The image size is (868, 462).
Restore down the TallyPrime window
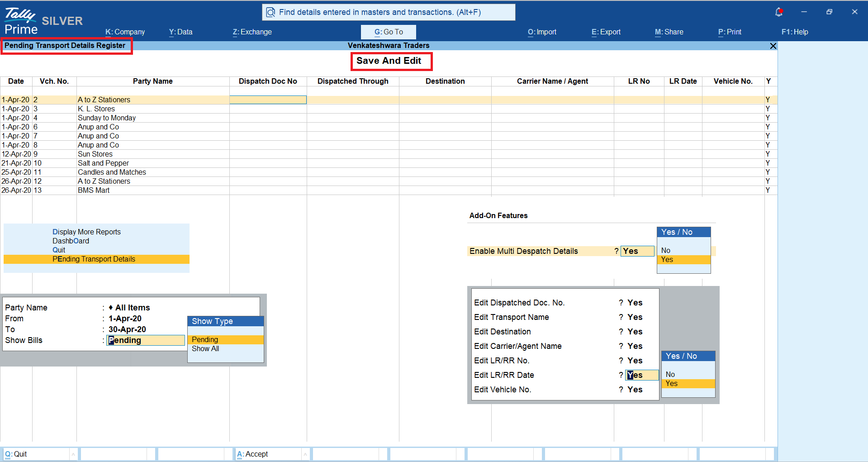tap(829, 12)
